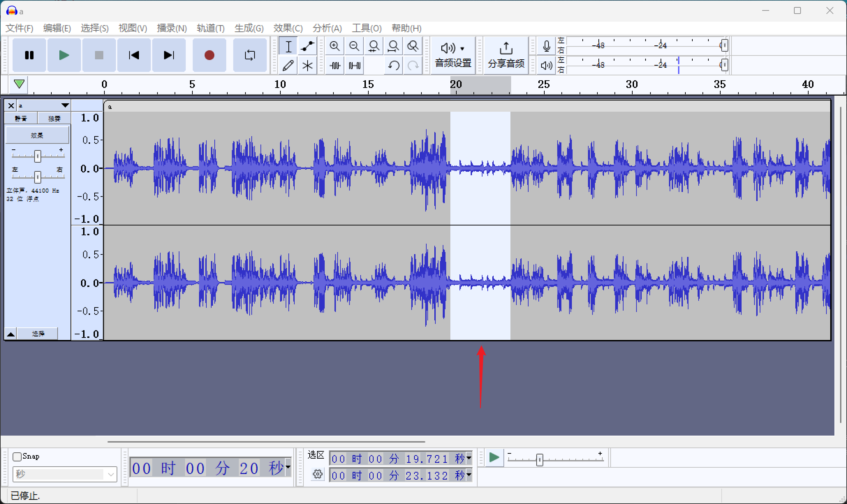Open the 选择(S) menu
This screenshot has width=847, height=504.
click(95, 28)
